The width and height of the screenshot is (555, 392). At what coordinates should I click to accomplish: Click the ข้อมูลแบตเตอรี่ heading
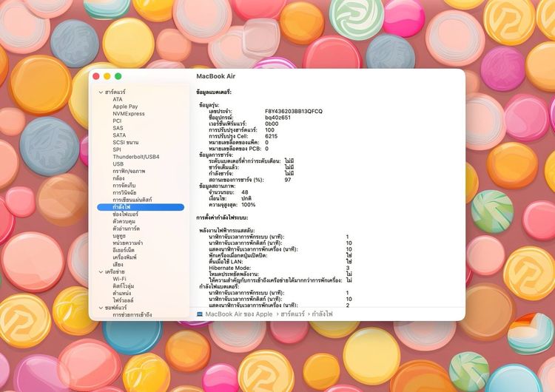214,92
